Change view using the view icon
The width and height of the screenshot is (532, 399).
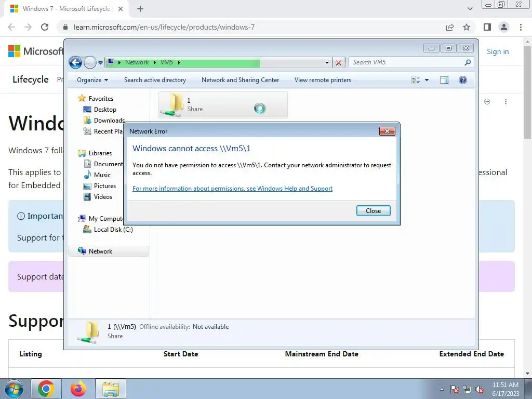[416, 80]
